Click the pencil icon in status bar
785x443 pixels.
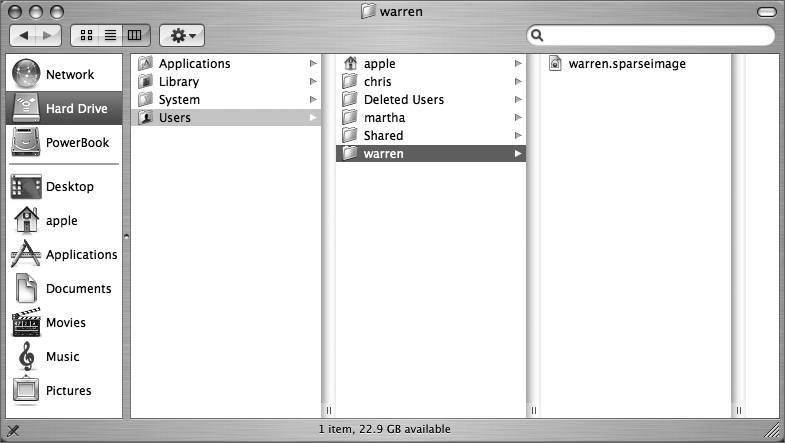14,430
